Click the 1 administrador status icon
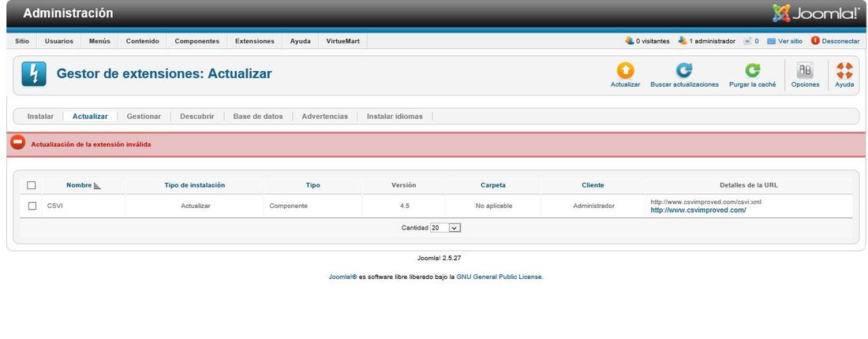 click(x=683, y=41)
